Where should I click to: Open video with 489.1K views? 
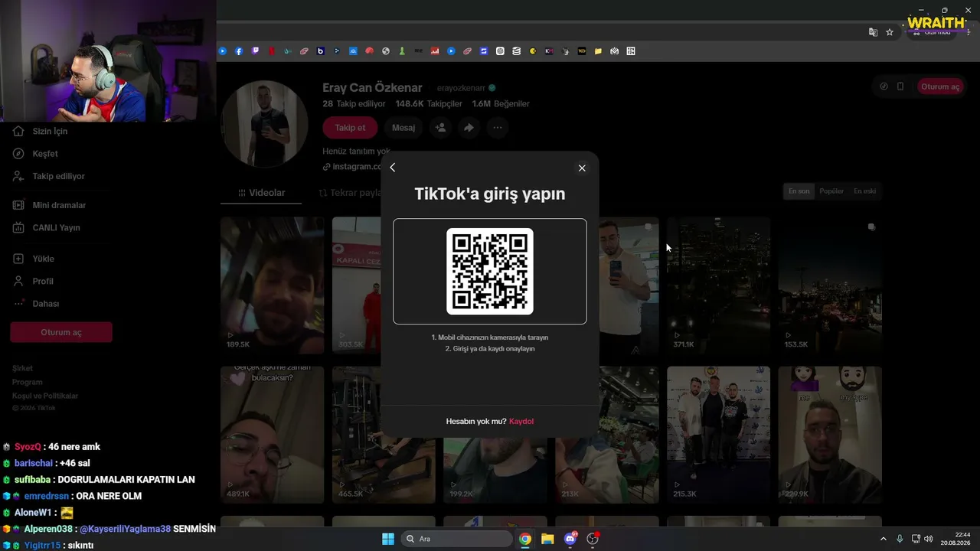[273, 434]
